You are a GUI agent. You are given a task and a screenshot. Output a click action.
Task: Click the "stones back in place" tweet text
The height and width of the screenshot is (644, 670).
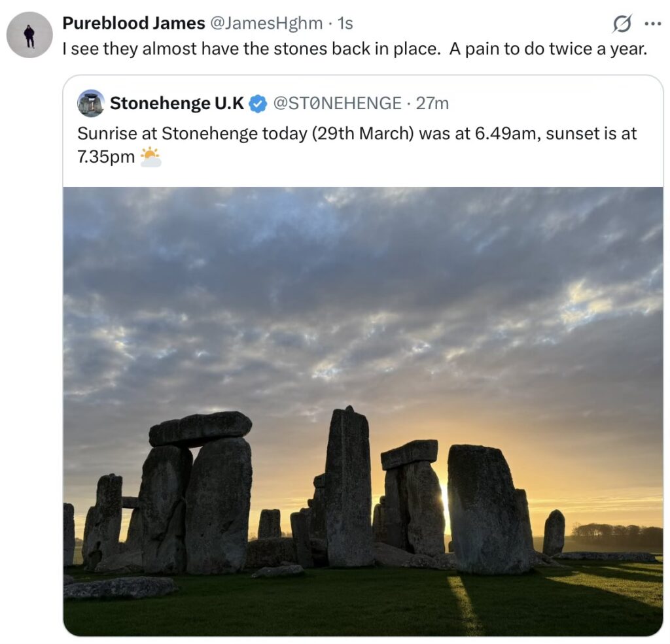click(x=354, y=49)
